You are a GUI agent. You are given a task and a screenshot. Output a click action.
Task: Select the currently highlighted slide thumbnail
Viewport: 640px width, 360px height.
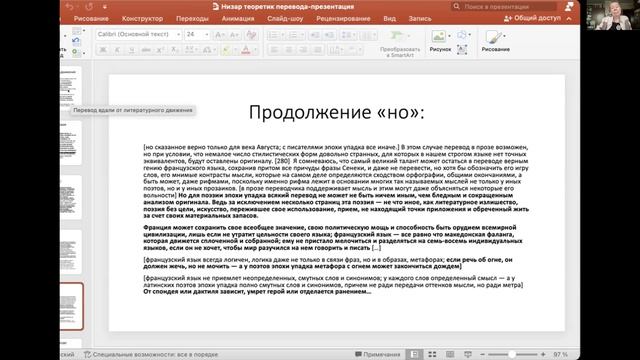pos(71,306)
